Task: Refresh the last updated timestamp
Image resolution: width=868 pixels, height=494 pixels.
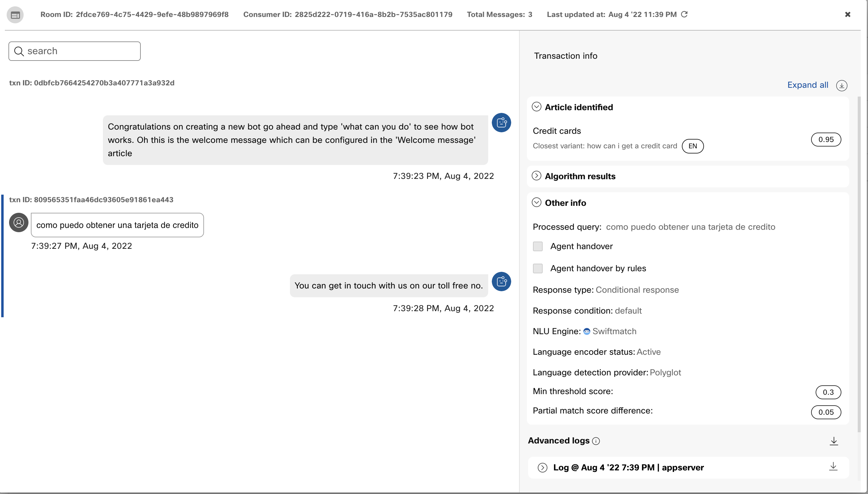Action: pos(684,14)
